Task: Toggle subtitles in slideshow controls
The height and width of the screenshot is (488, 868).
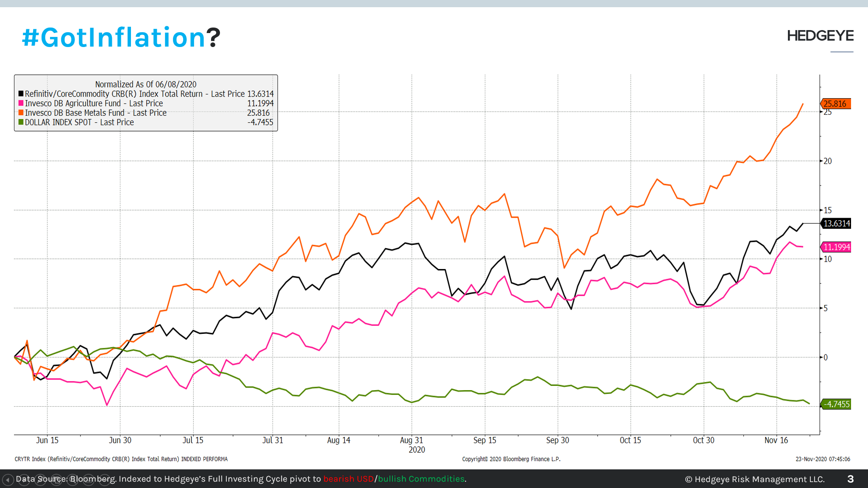Action: coord(89,480)
